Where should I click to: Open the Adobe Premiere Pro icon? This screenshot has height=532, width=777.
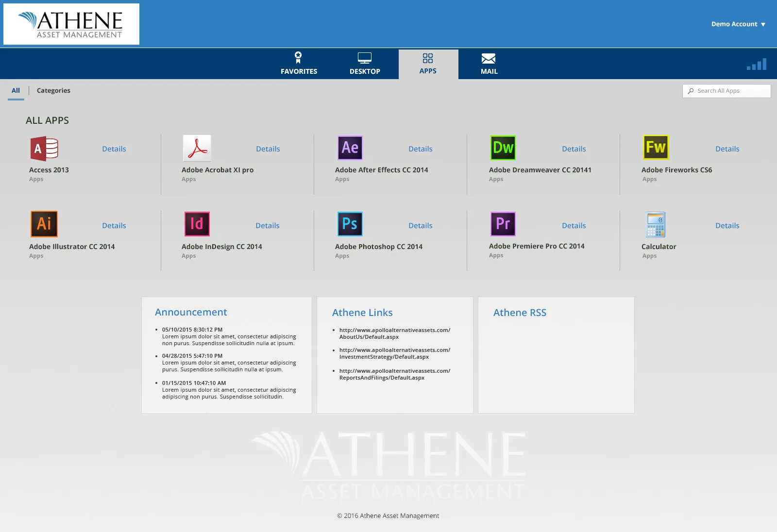503,224
